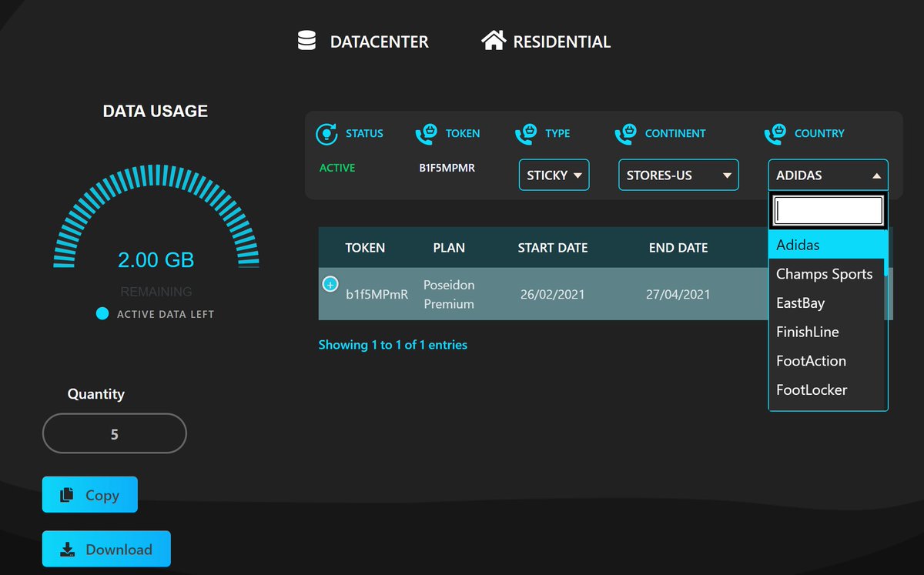This screenshot has height=575, width=924.
Task: Expand the b1f5MPmR row plus icon
Action: [330, 285]
